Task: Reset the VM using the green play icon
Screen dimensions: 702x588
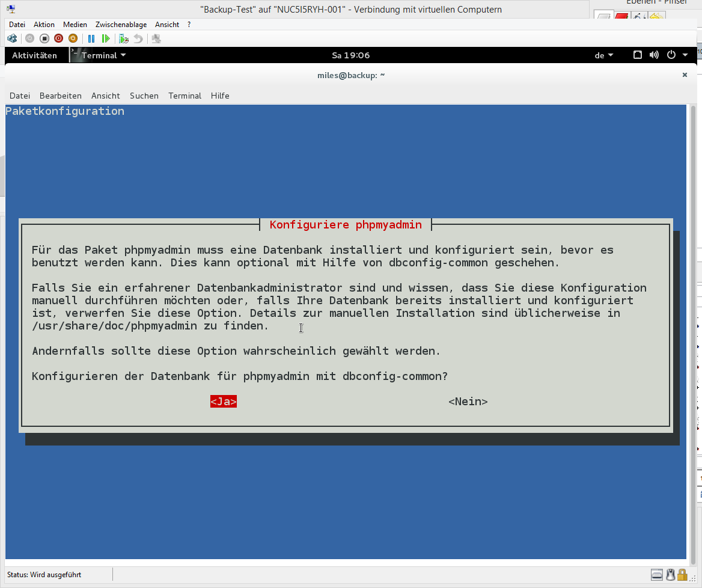Action: (x=106, y=38)
